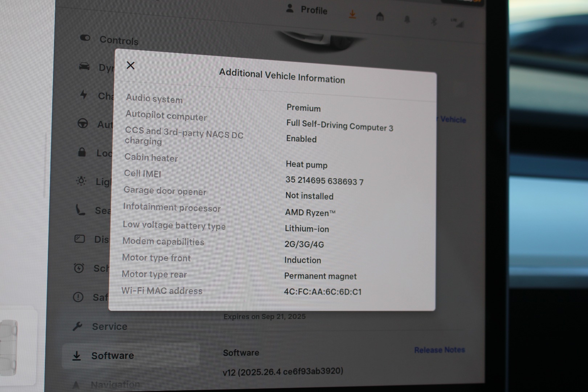Select the Low voltage battery type label
This screenshot has height=392, width=588.
174,225
